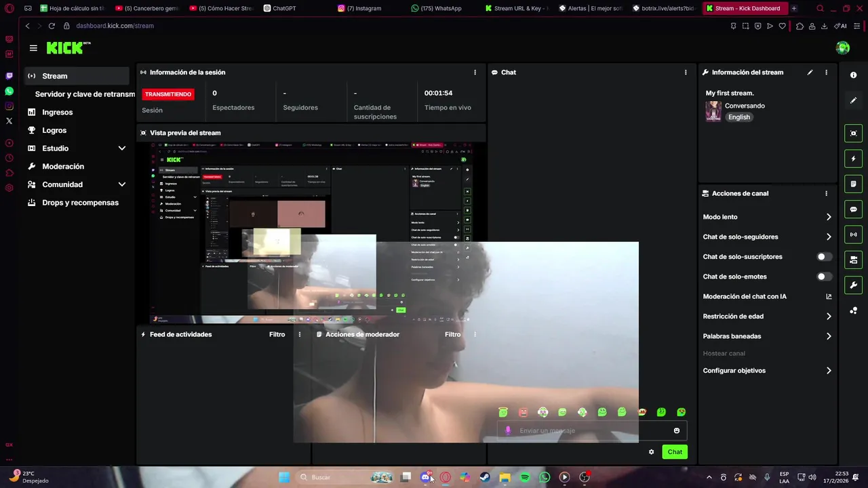Screen dimensions: 868x488
Task: Click the TRANSMITIENDO status badge
Action: (168, 94)
